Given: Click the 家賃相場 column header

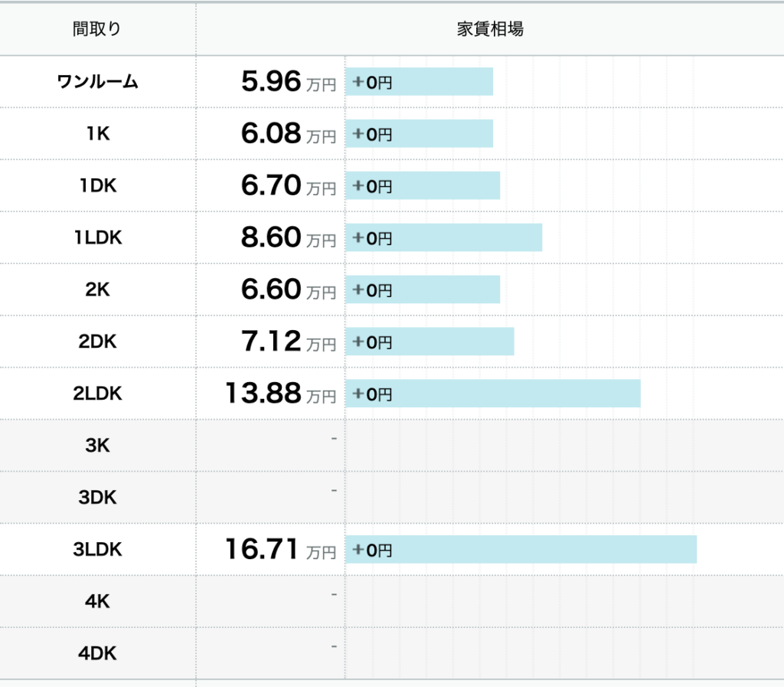Looking at the screenshot, I should coord(489,29).
